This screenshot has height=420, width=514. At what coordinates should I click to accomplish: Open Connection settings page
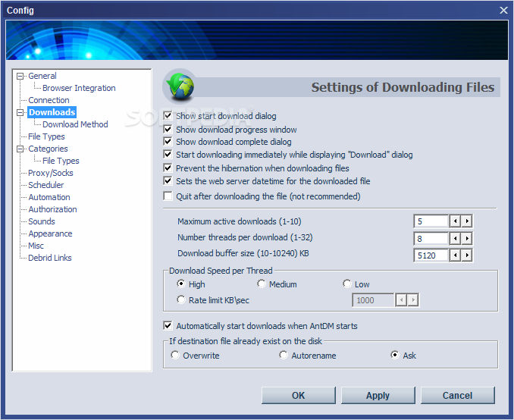[49, 100]
